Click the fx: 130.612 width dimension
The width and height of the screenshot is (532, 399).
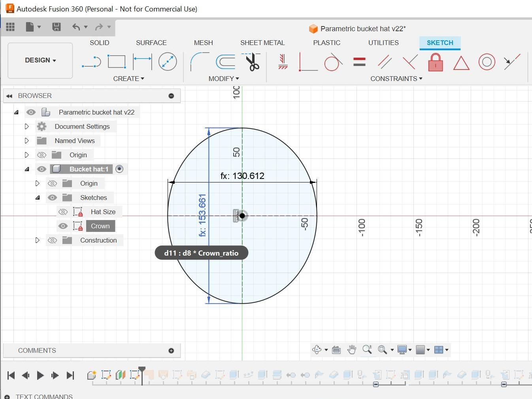click(242, 176)
